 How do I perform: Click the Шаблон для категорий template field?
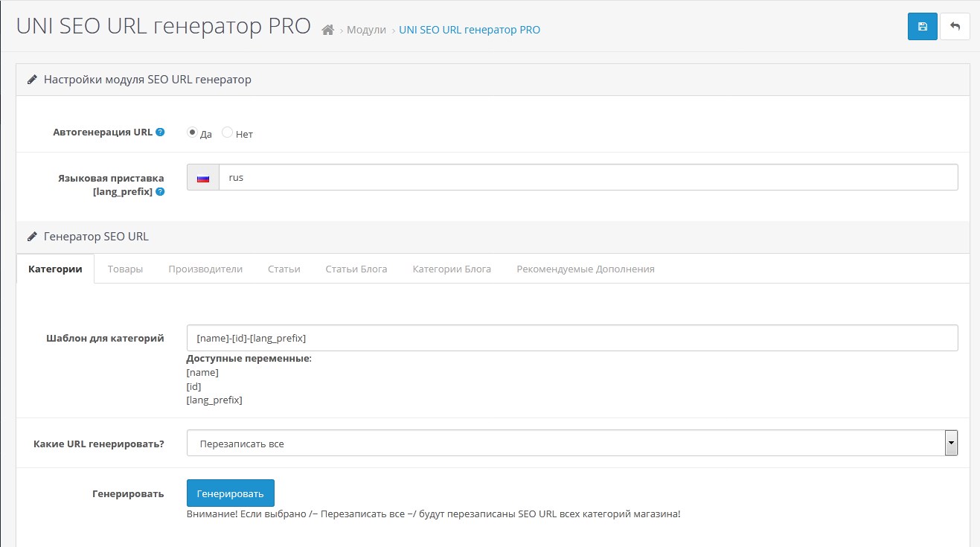coord(572,338)
